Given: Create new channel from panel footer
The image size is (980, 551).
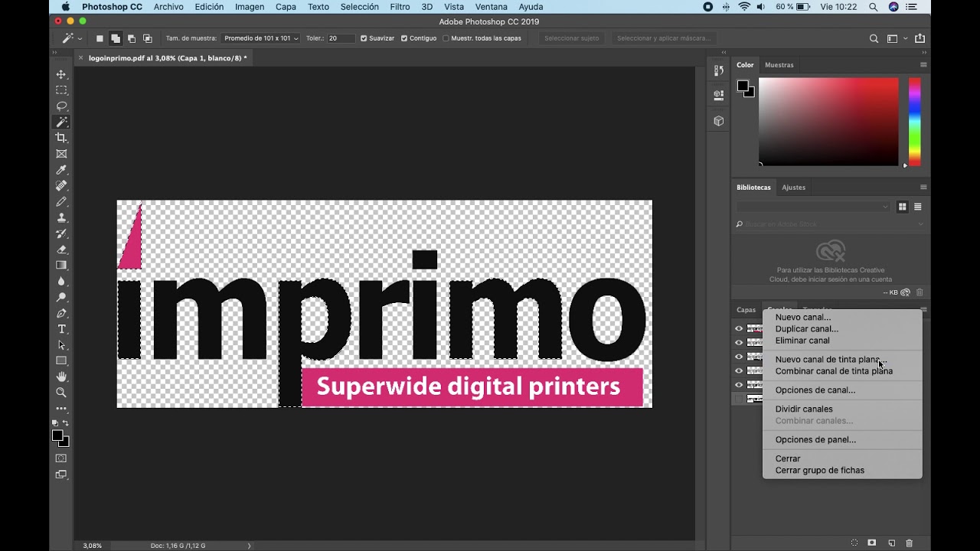Looking at the screenshot, I should click(x=891, y=543).
